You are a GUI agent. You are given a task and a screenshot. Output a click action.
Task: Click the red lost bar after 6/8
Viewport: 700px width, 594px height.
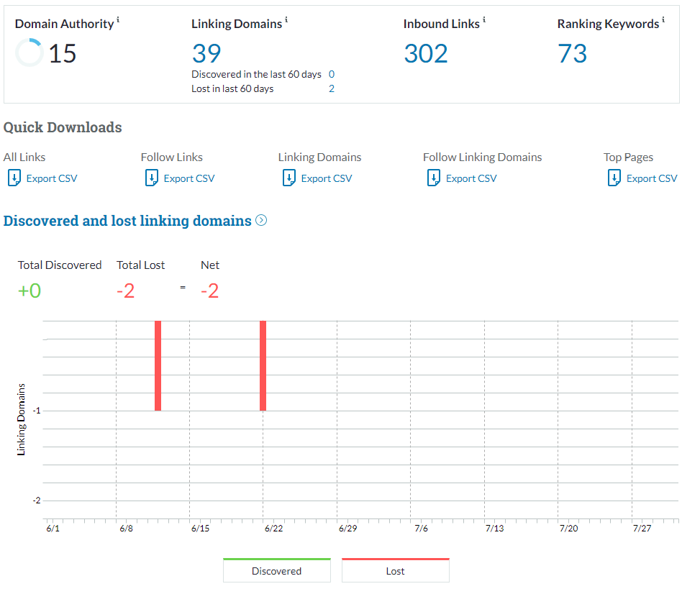(x=158, y=365)
